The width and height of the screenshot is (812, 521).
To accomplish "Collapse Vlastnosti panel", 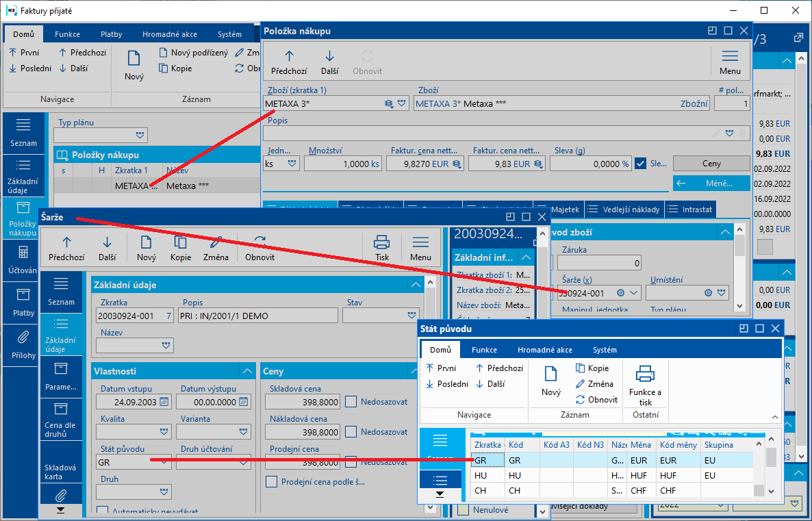I will [x=248, y=371].
